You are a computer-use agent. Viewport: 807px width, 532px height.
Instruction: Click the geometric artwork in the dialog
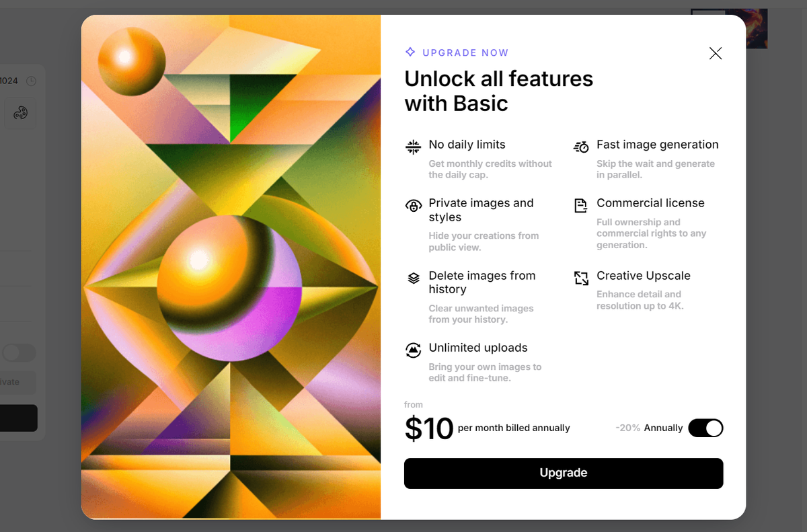pos(231,267)
